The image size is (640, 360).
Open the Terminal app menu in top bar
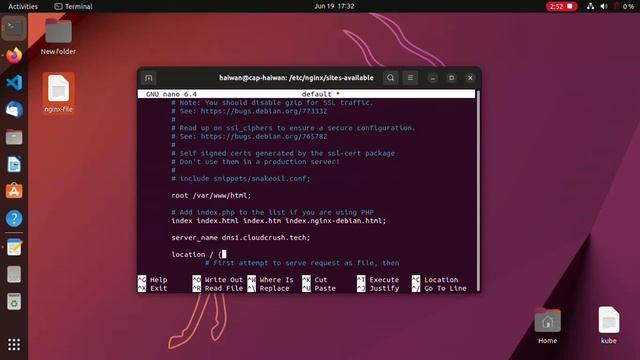click(73, 6)
